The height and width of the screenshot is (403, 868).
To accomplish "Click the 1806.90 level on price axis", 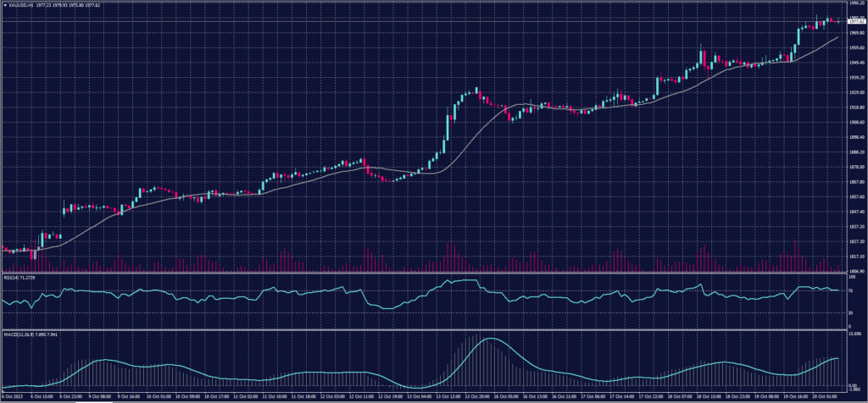I will (856, 270).
